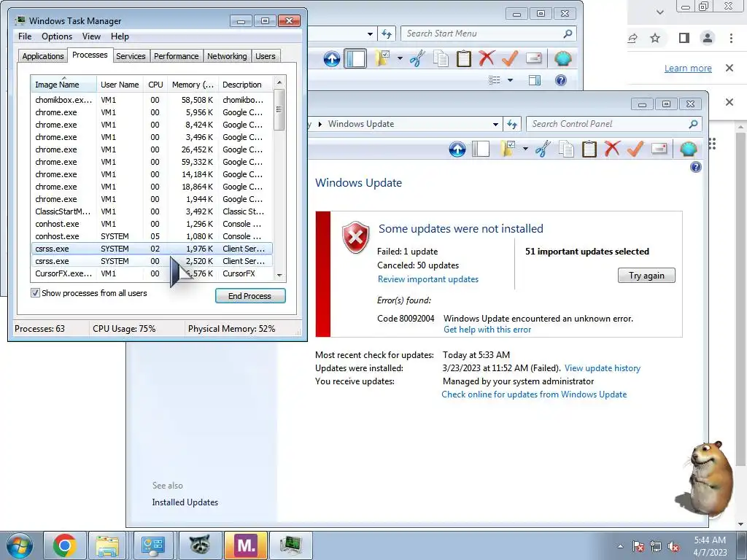Viewport: 747px width, 560px height.
Task: Uncheck Show processes from all users
Action: click(x=35, y=293)
